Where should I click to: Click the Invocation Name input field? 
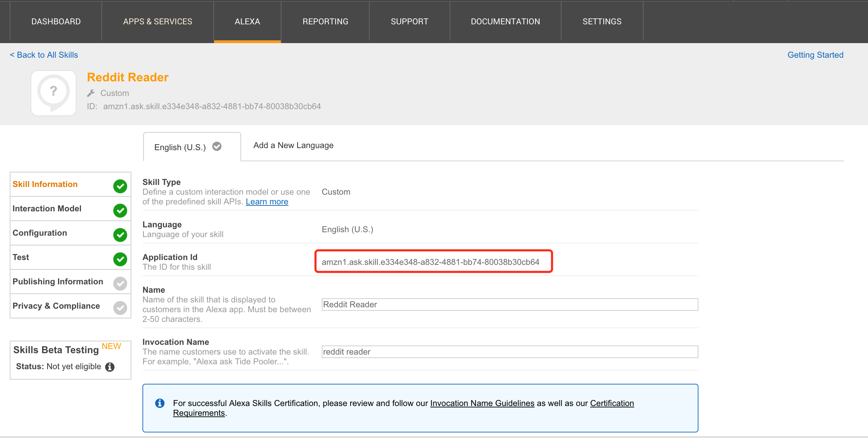pos(510,352)
